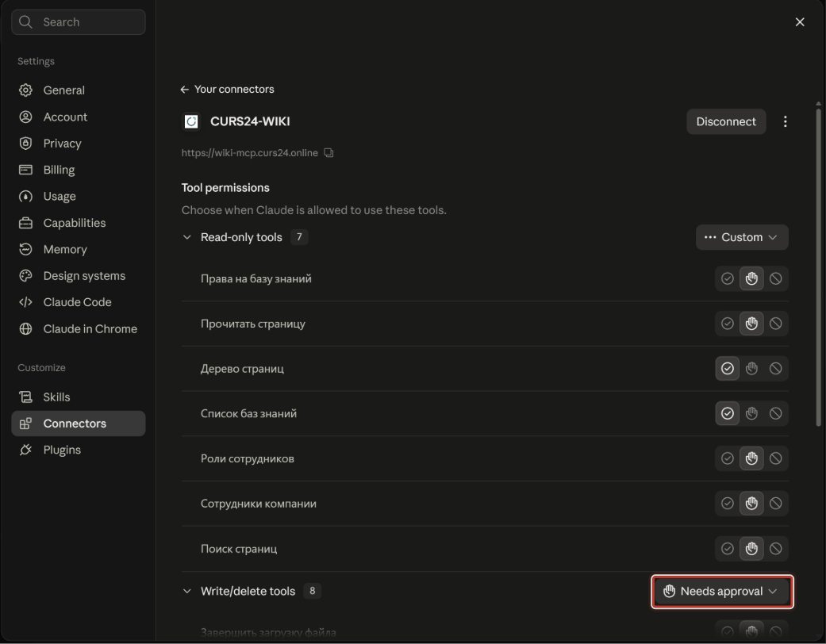The image size is (826, 644).
Task: Click into the Search field
Action: coord(78,22)
